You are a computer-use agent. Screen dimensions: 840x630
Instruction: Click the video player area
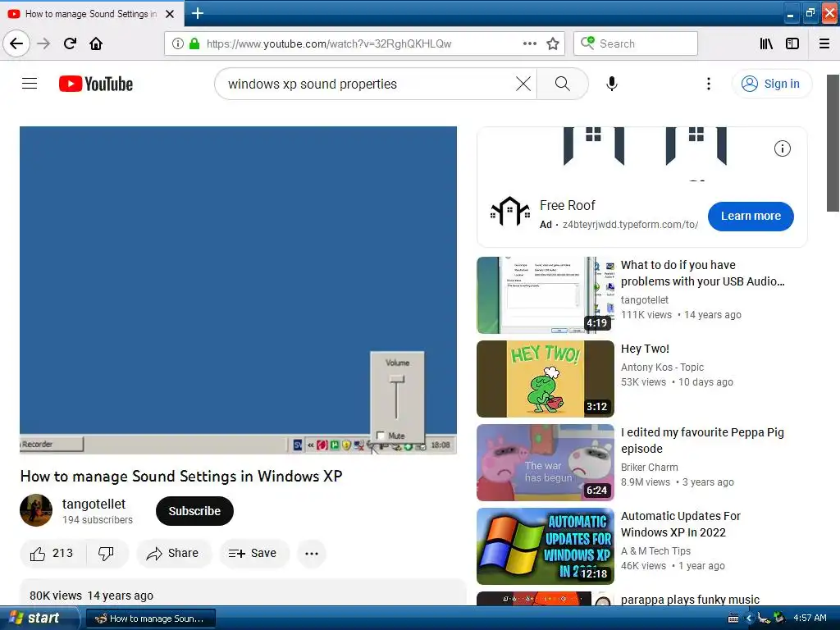click(x=239, y=290)
